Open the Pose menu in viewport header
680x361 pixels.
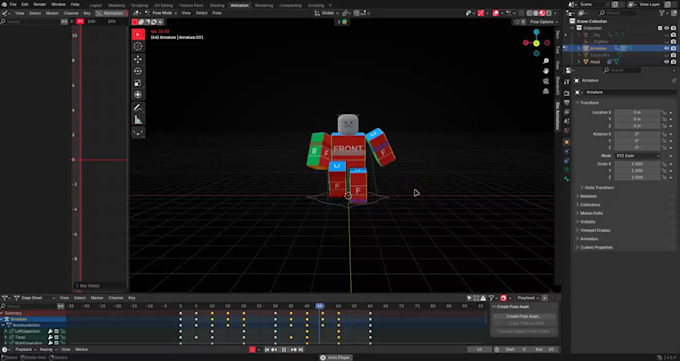click(x=217, y=13)
